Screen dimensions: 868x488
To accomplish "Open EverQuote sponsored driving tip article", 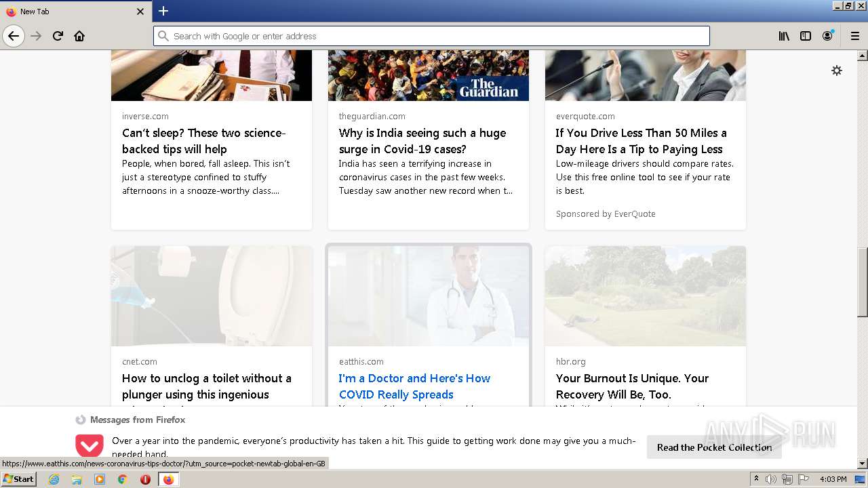I will [x=641, y=141].
